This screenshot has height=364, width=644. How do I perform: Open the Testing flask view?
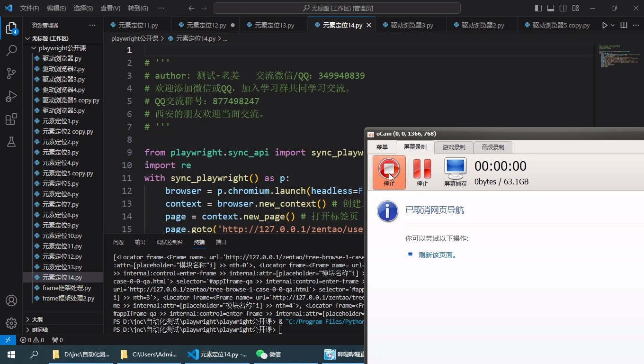tap(11, 142)
